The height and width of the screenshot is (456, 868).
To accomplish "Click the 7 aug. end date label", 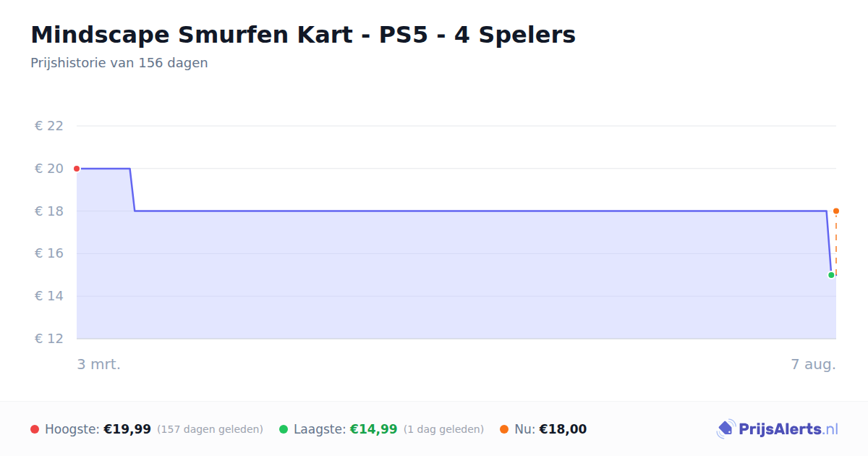I will coord(813,364).
